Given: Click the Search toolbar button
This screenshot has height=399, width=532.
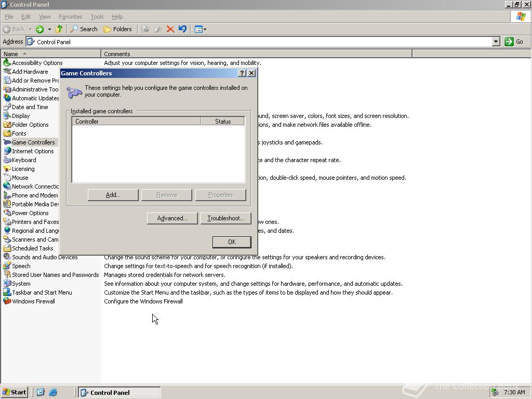Looking at the screenshot, I should click(84, 29).
